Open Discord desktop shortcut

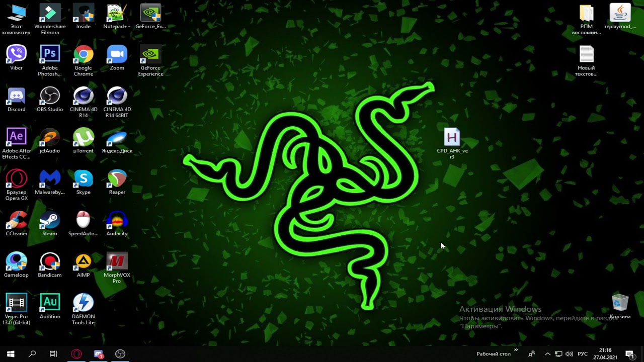point(16,100)
